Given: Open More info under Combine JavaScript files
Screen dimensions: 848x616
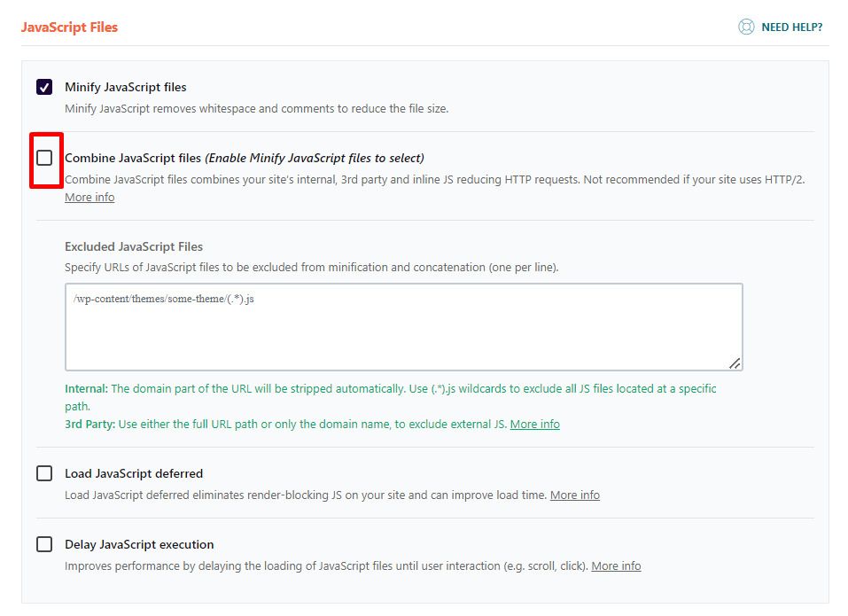Looking at the screenshot, I should 89,198.
